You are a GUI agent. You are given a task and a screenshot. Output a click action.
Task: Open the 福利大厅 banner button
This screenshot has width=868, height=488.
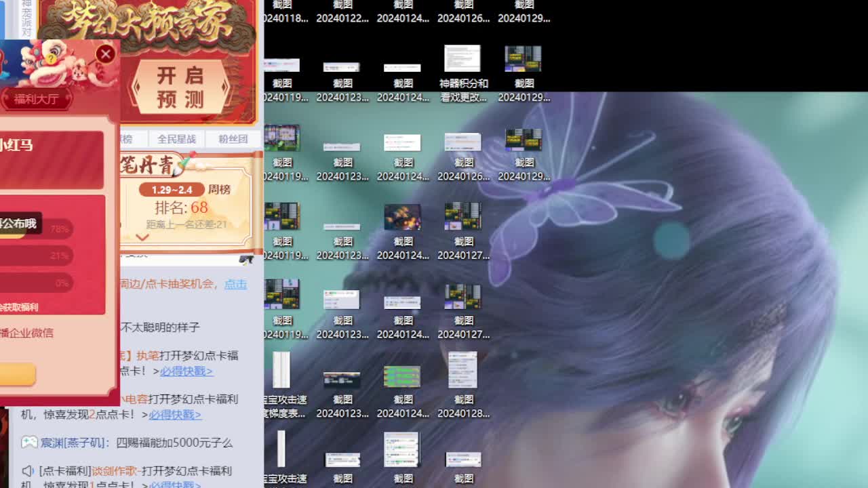37,99
